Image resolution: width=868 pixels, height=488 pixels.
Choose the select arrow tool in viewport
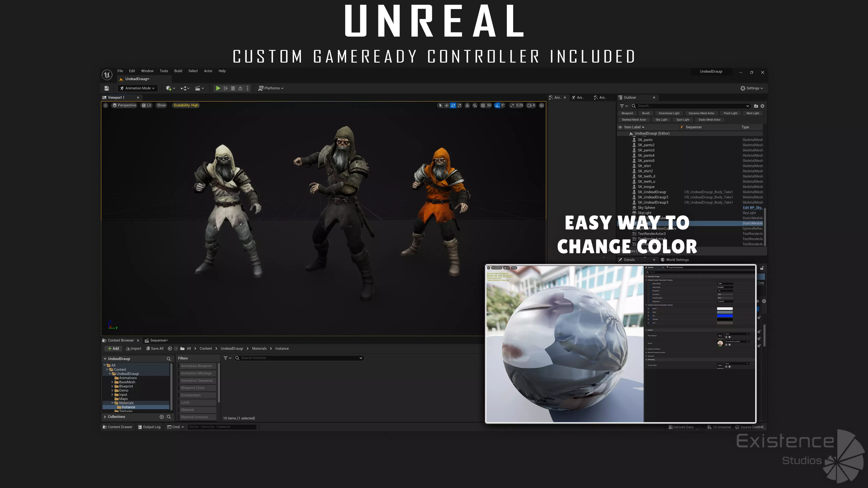tap(440, 106)
